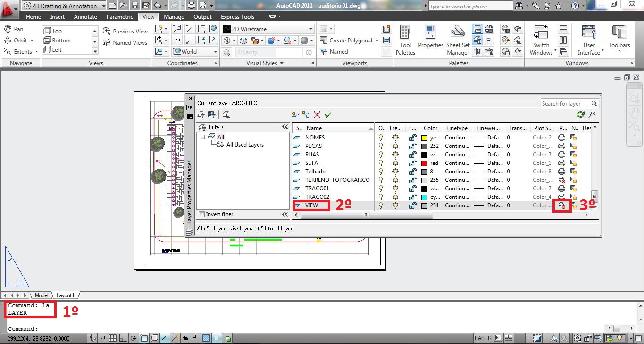The height and width of the screenshot is (344, 644).
Task: Select the All Used Layers filter
Action: pyautogui.click(x=240, y=145)
